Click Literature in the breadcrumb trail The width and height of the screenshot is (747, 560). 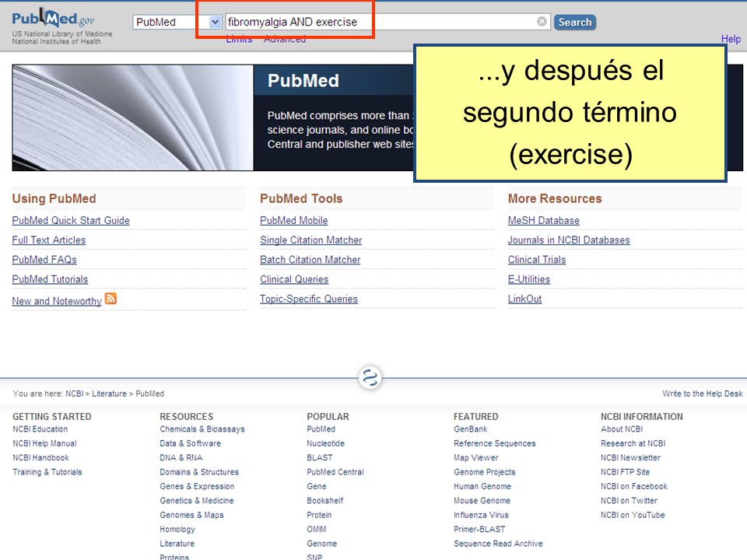click(x=109, y=394)
